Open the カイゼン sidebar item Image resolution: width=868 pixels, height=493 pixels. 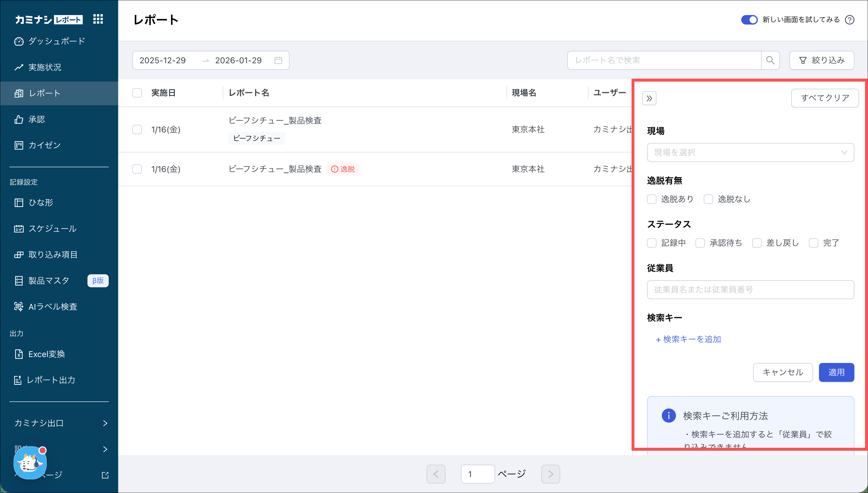tap(44, 145)
